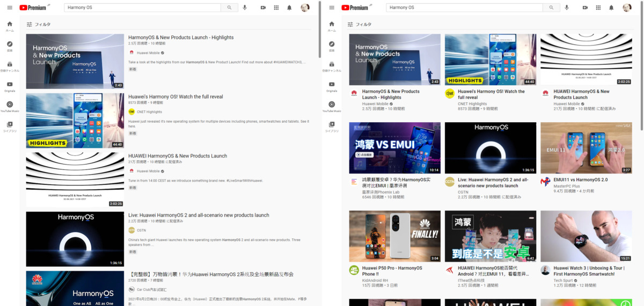Open the YouTube apps grid in the list-view window
Screen dimensions: 644x306
tap(276, 8)
